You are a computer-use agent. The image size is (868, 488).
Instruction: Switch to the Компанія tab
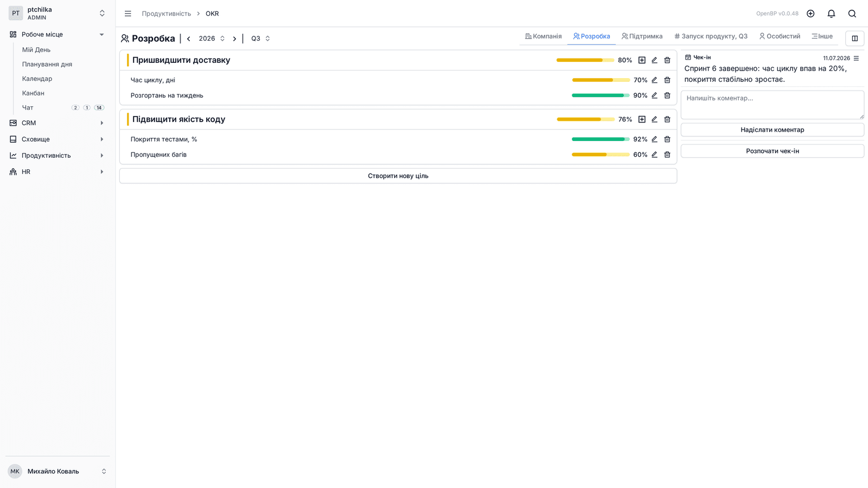[543, 36]
